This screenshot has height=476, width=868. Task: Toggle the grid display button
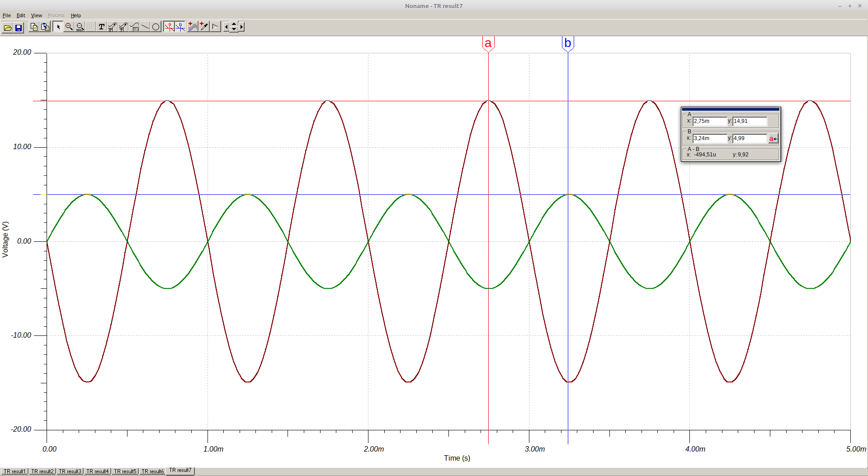(91, 27)
